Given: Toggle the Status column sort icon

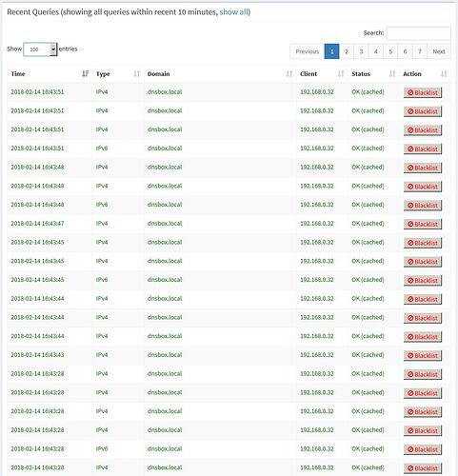Looking at the screenshot, I should tap(392, 74).
